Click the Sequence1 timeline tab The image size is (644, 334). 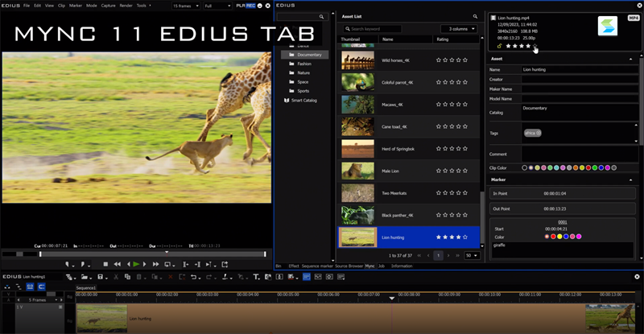(86, 288)
